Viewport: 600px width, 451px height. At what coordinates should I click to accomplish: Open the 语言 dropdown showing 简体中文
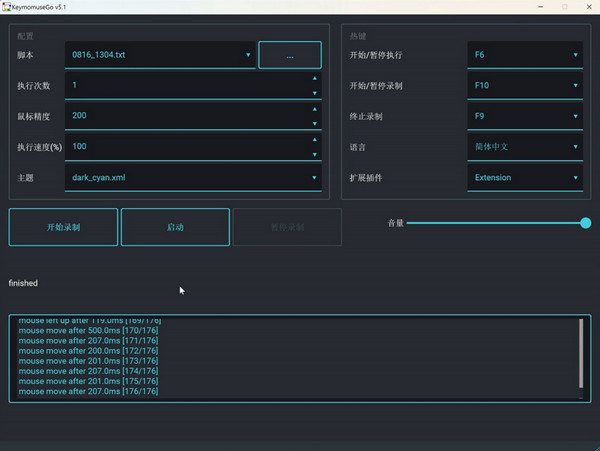point(525,147)
